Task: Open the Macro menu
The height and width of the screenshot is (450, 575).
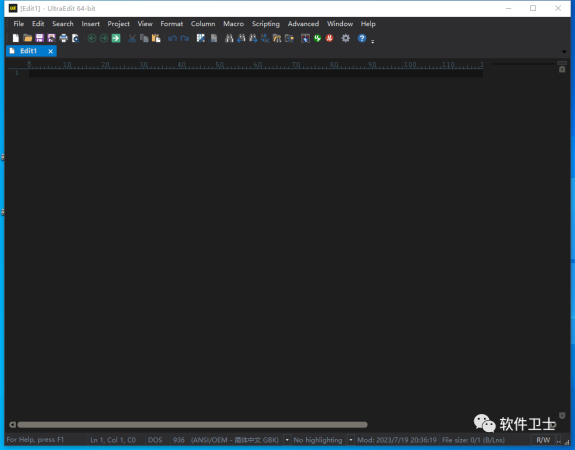Action: click(x=234, y=24)
